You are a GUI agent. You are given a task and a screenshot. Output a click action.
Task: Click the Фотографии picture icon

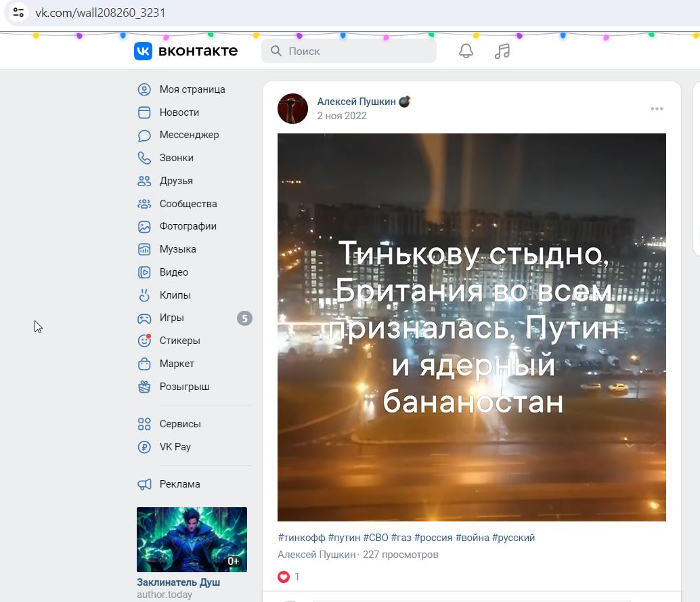pyautogui.click(x=144, y=227)
